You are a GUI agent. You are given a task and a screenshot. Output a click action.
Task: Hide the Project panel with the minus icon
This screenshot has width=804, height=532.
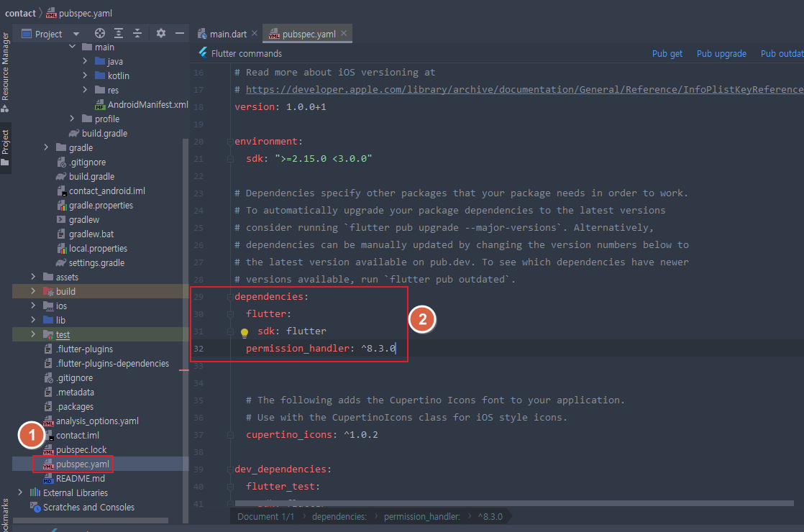point(180,33)
